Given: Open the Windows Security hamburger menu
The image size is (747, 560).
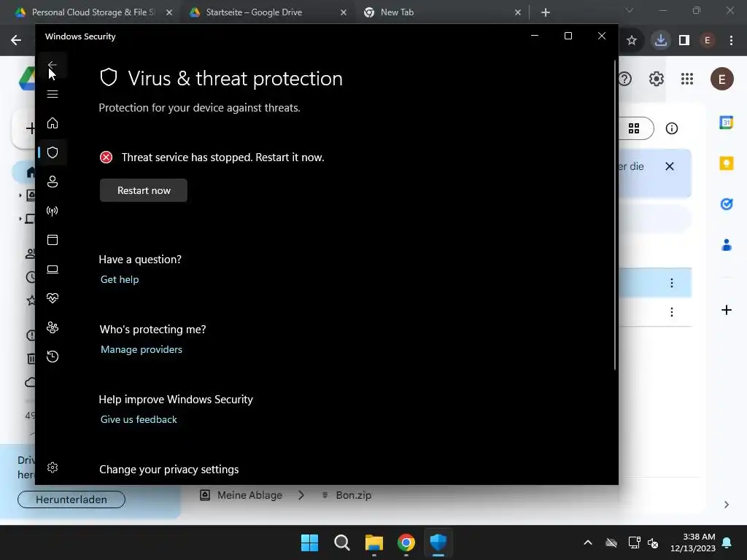Looking at the screenshot, I should click(53, 94).
